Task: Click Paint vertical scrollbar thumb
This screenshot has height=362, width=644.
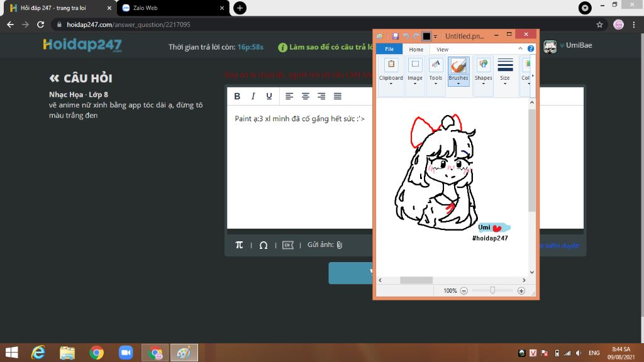Action: click(532, 160)
